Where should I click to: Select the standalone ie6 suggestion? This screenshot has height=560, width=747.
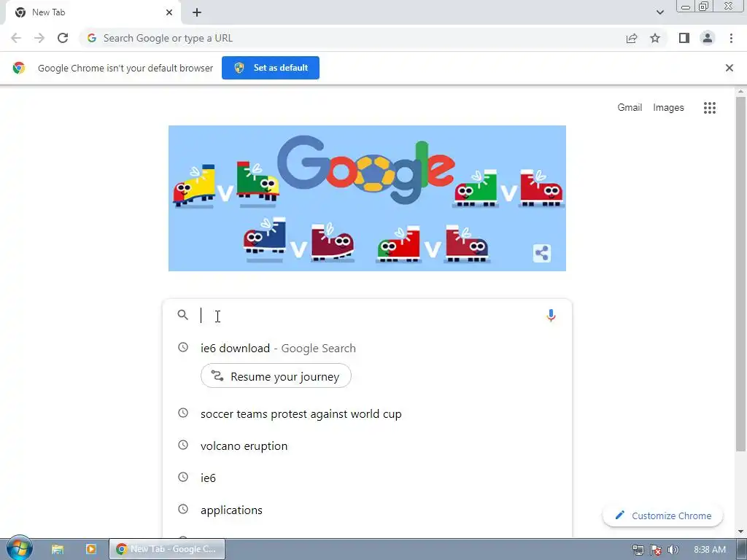pyautogui.click(x=367, y=478)
